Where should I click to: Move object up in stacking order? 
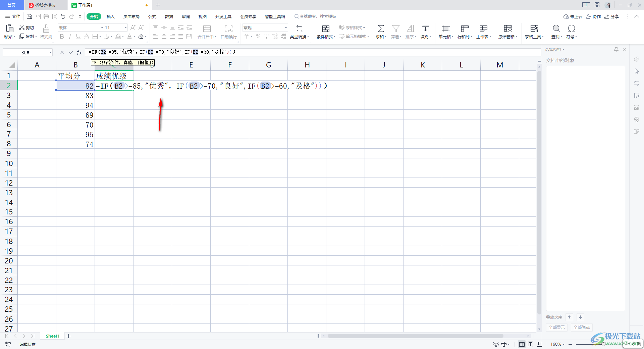coord(569,317)
